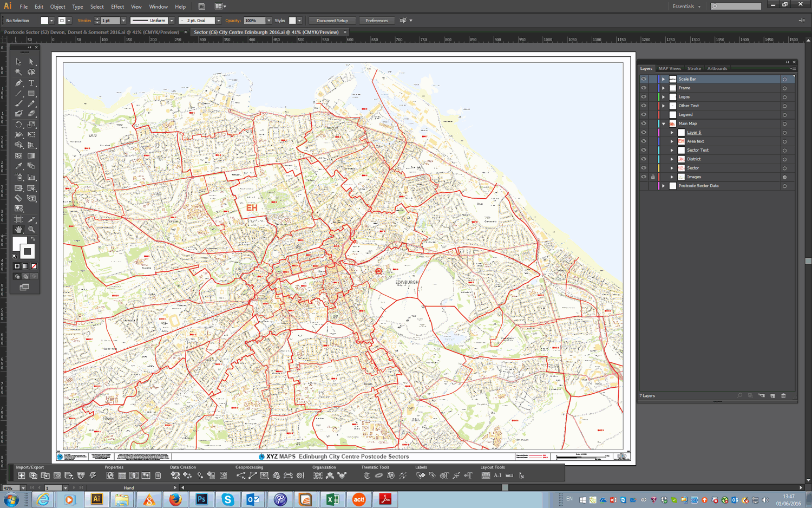812x508 pixels.
Task: Expand the Postcode Sector Data layer
Action: (664, 186)
